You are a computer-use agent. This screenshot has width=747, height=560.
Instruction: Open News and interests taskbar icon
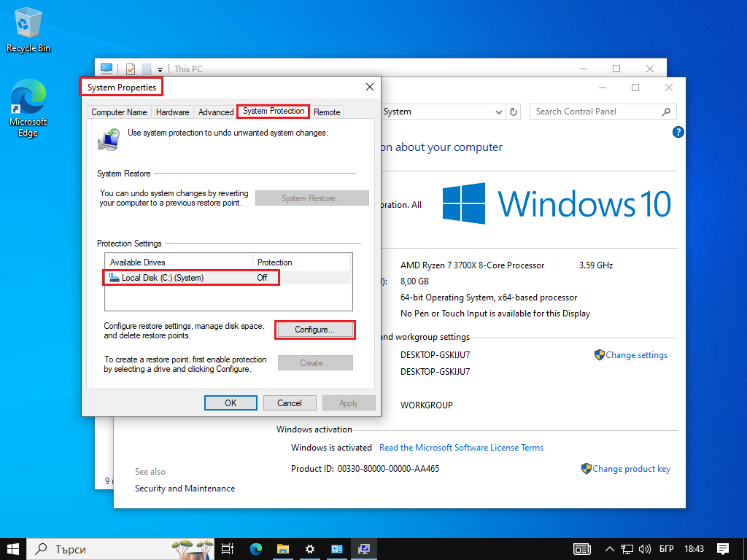point(581,549)
